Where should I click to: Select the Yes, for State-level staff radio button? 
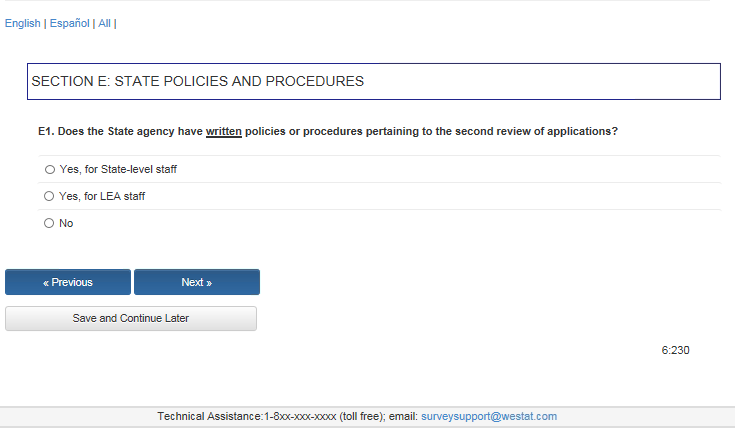[x=49, y=170]
